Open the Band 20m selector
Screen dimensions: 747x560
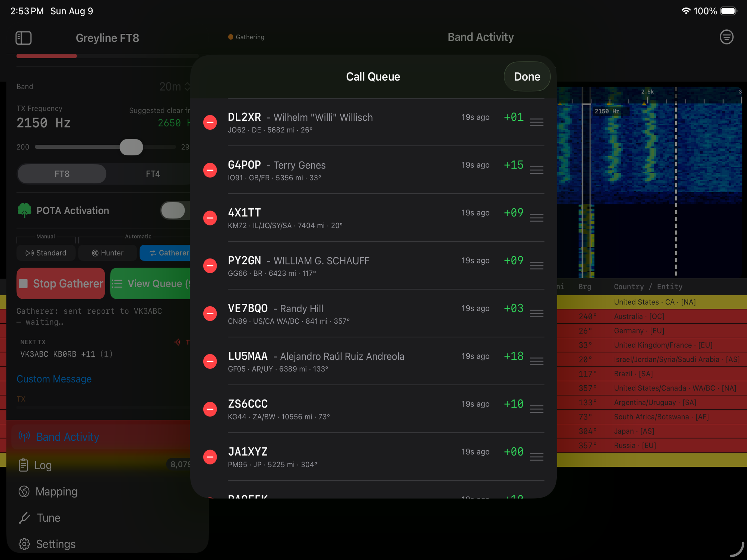175,87
